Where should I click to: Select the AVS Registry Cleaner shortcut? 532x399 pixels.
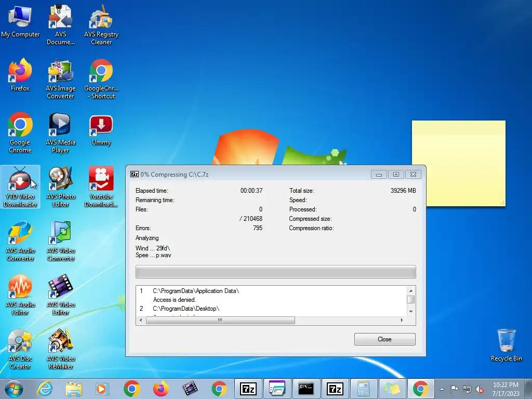click(101, 25)
